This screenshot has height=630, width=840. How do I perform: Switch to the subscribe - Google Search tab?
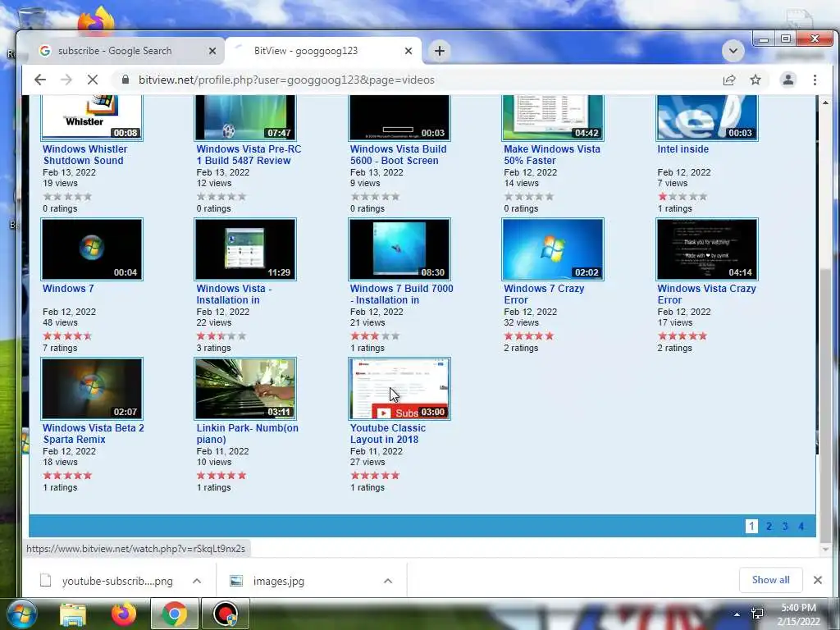pos(126,51)
